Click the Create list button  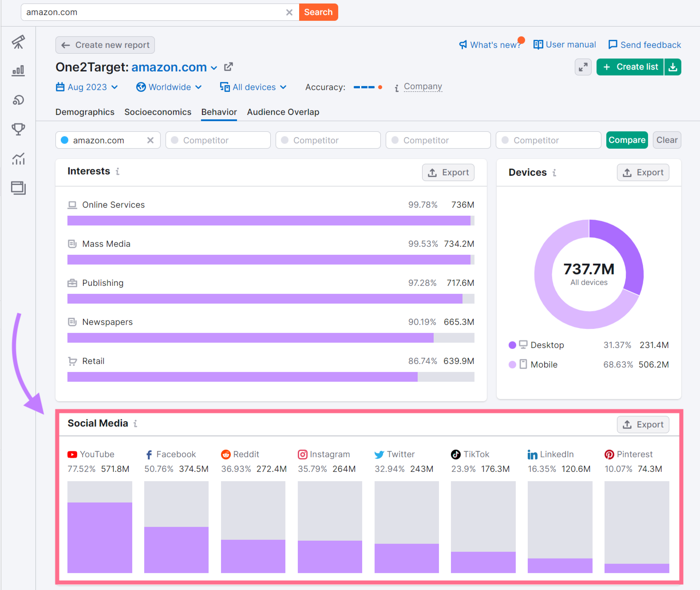pos(630,67)
